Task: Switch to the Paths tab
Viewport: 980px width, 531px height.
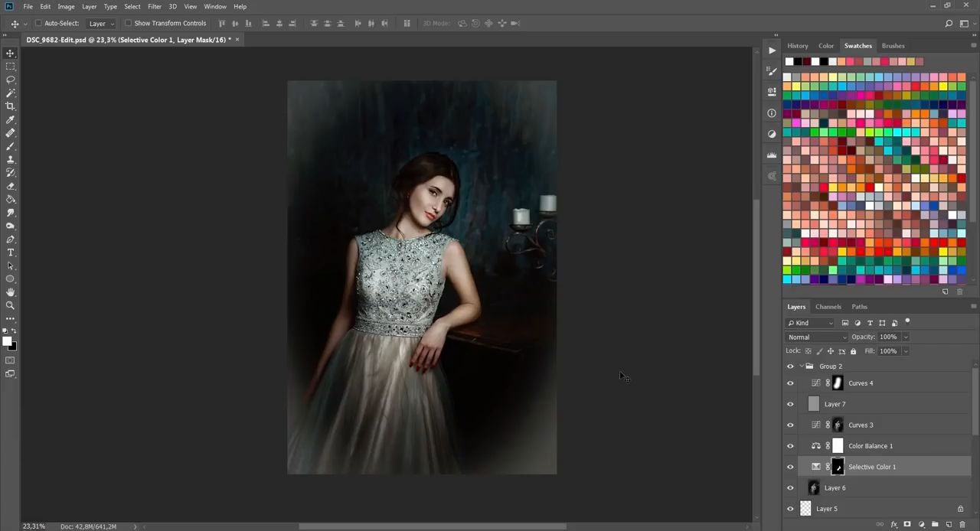Action: pos(860,307)
